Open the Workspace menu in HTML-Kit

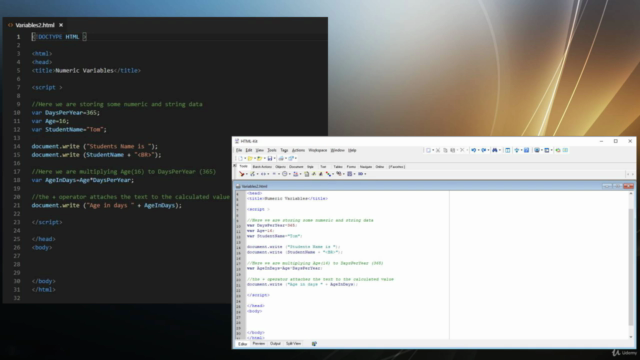(x=318, y=150)
